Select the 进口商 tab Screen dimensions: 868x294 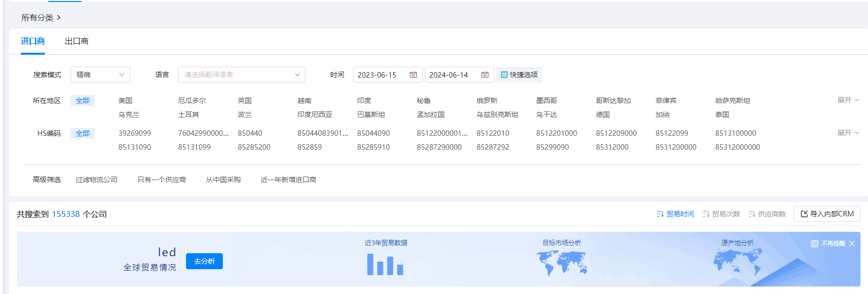[33, 41]
